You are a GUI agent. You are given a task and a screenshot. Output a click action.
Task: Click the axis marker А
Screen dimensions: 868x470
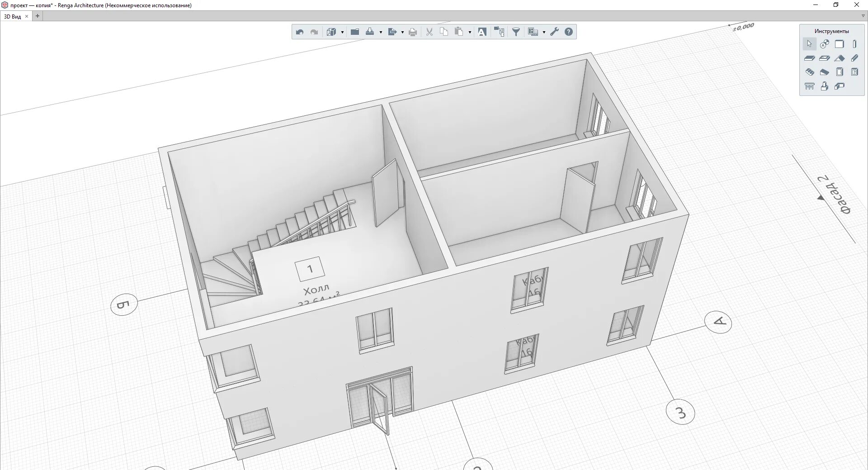(718, 322)
